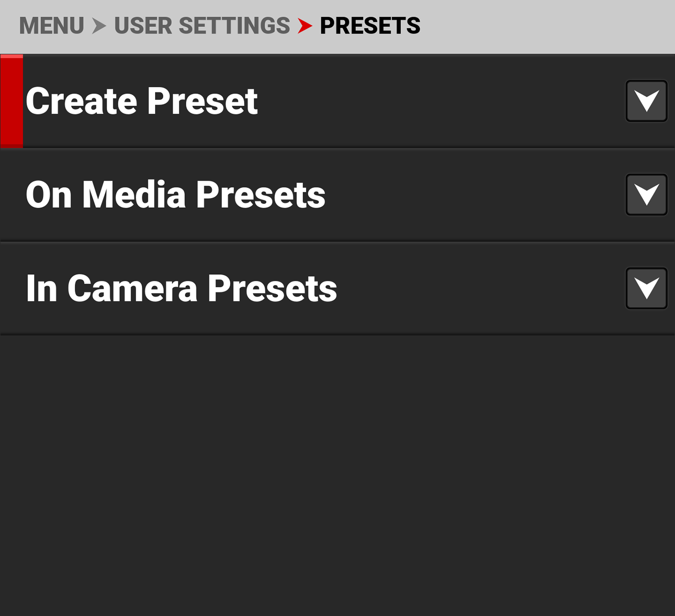Select the PRESETS breadcrumb label
Screen dimensions: 675x616
tap(370, 26)
